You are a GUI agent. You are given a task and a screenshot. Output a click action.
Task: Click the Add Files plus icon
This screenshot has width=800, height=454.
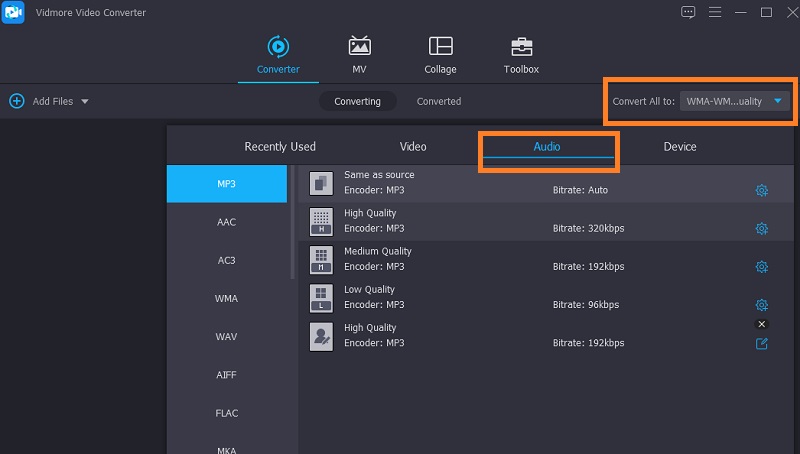(17, 101)
